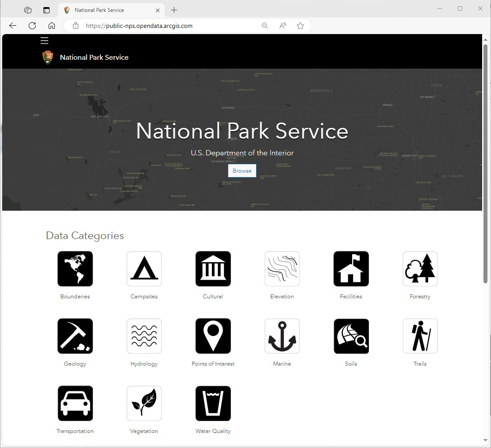Switch to the National Park Service browser tab

[x=111, y=10]
